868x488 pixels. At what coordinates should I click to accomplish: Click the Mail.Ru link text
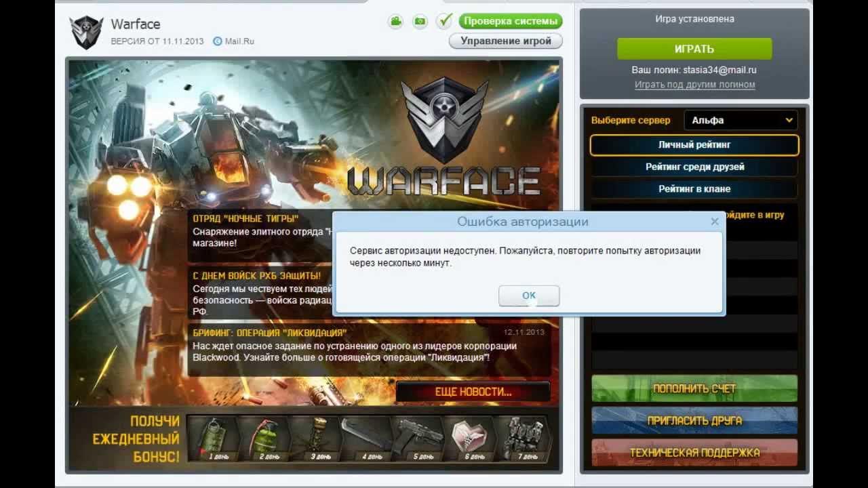coord(239,41)
